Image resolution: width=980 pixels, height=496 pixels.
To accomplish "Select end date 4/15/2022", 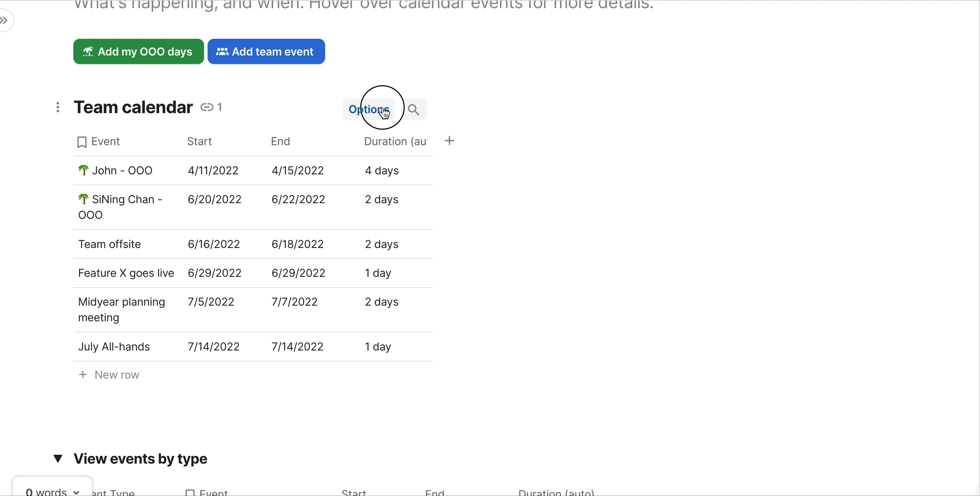I will 297,170.
